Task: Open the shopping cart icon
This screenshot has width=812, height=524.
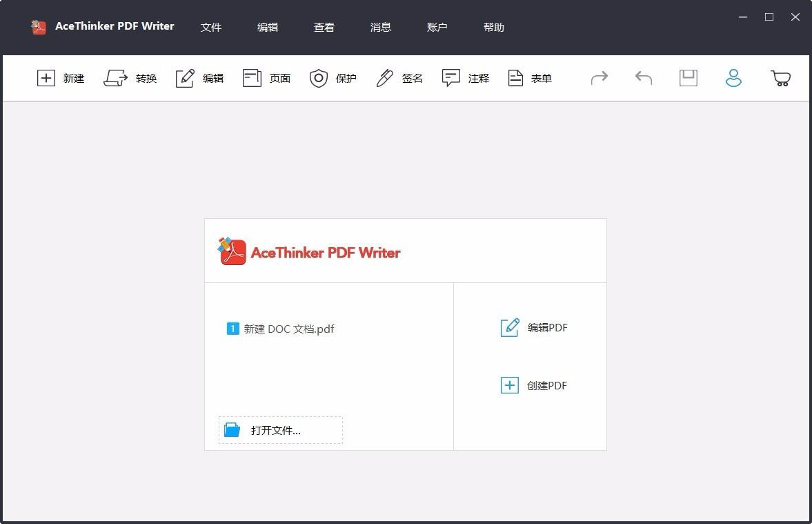Action: 780,78
